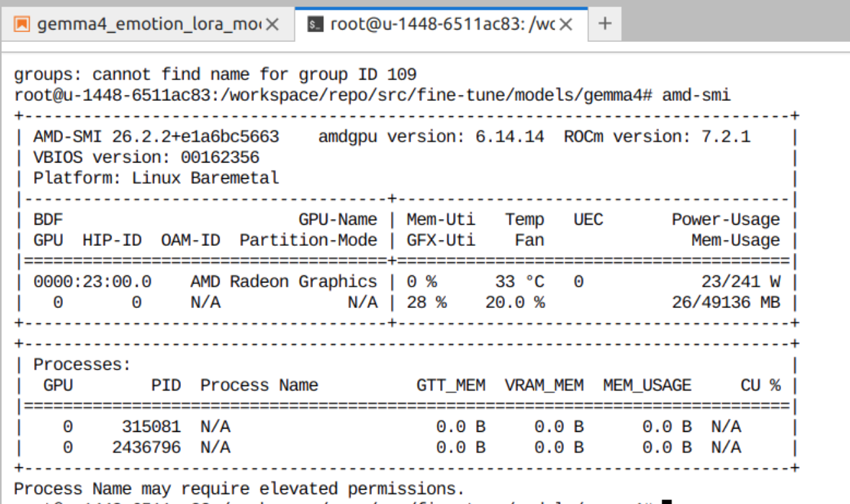
Task: Click the 'MEM_USAGE' column header
Action: [x=647, y=385]
